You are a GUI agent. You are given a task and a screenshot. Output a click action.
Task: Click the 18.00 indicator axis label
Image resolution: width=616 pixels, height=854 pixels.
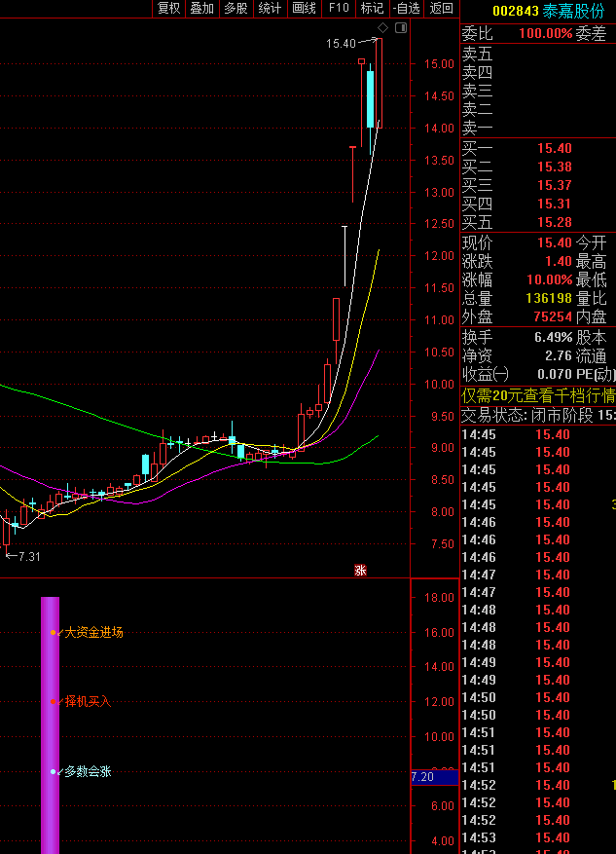tap(439, 598)
